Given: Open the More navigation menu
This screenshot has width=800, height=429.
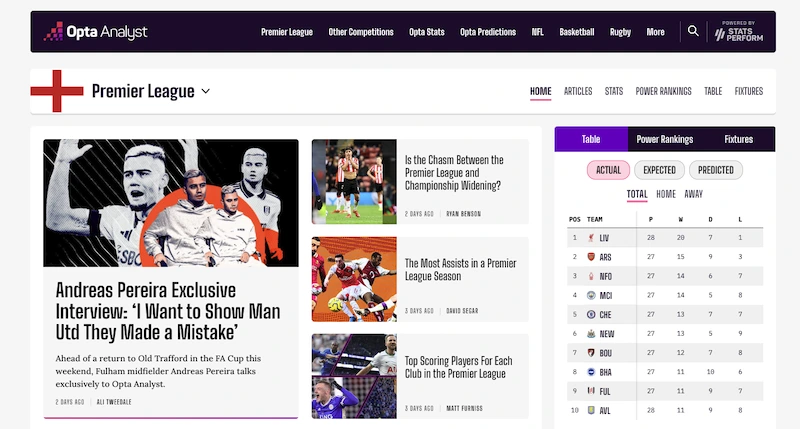Looking at the screenshot, I should (655, 32).
